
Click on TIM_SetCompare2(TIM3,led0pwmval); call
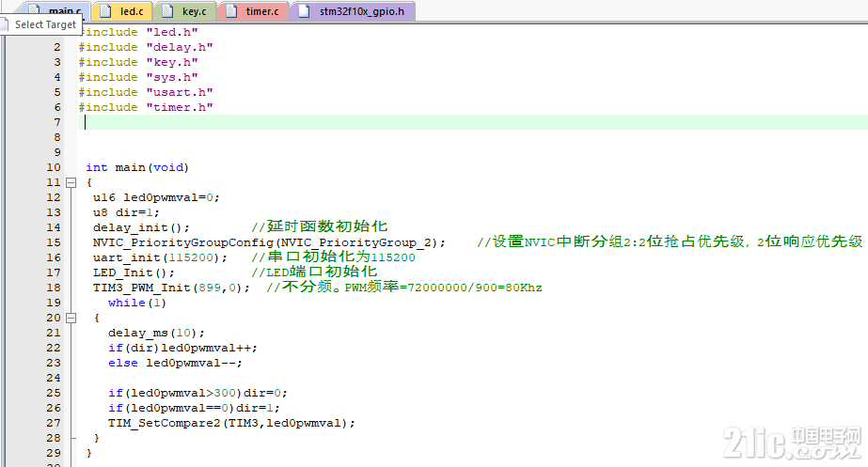(x=231, y=423)
